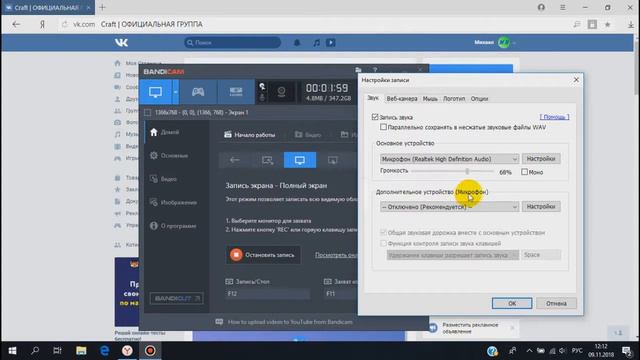Open secondary device Отключено dropdown
640x360 pixels.
click(x=449, y=207)
